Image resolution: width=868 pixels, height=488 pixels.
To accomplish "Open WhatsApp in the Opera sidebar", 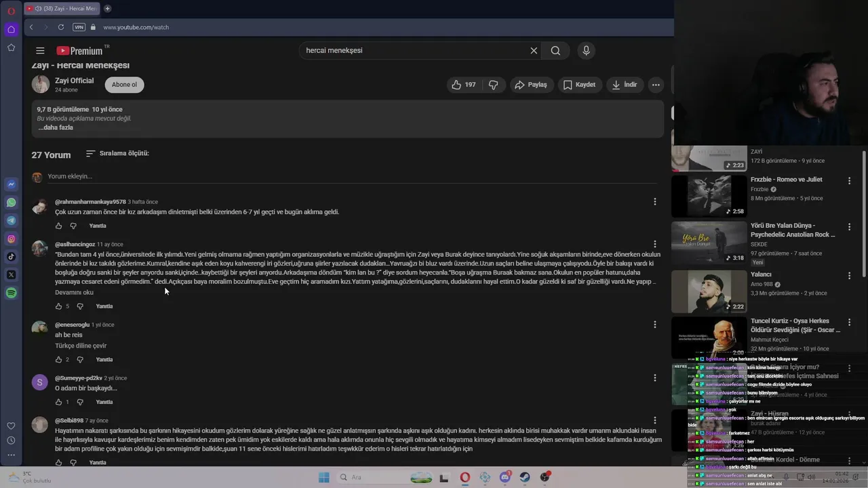I will (11, 202).
